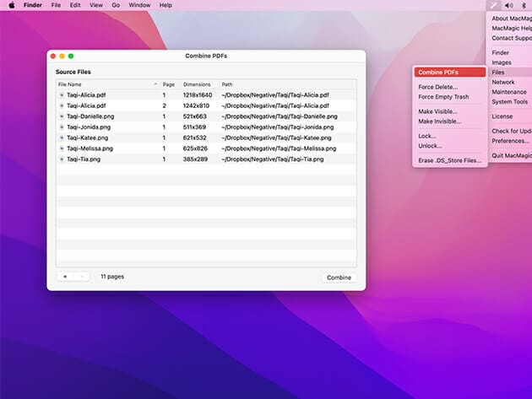
Task: Click the file icon beside Taqi-Danielle.png
Action: point(62,116)
